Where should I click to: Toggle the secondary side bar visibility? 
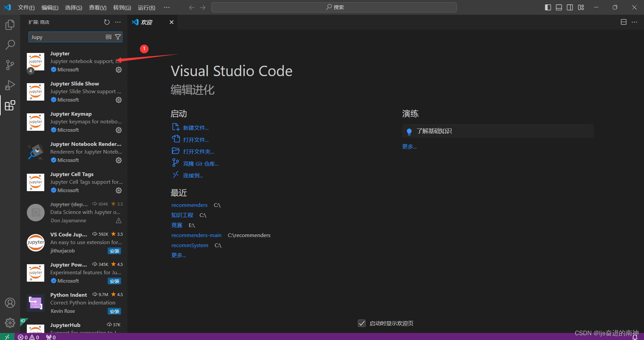pyautogui.click(x=570, y=7)
